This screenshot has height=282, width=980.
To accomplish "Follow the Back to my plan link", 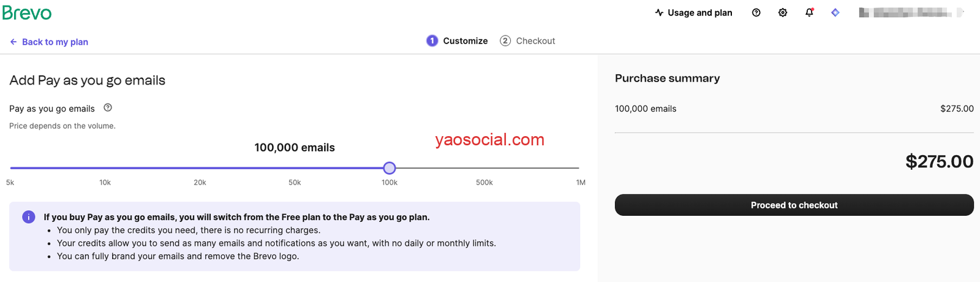I will [x=55, y=42].
